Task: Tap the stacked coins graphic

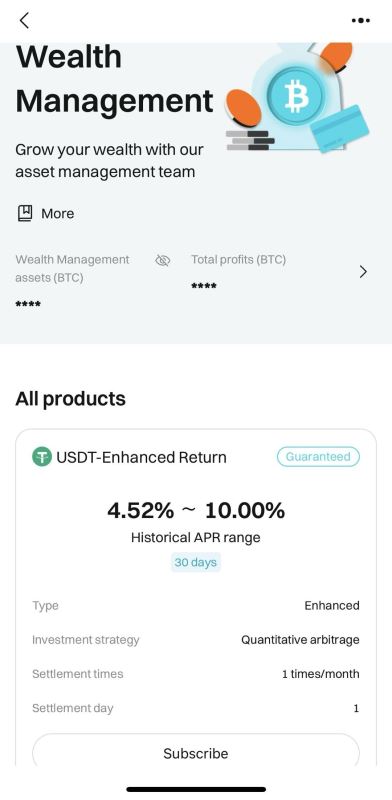Action: 250,140
